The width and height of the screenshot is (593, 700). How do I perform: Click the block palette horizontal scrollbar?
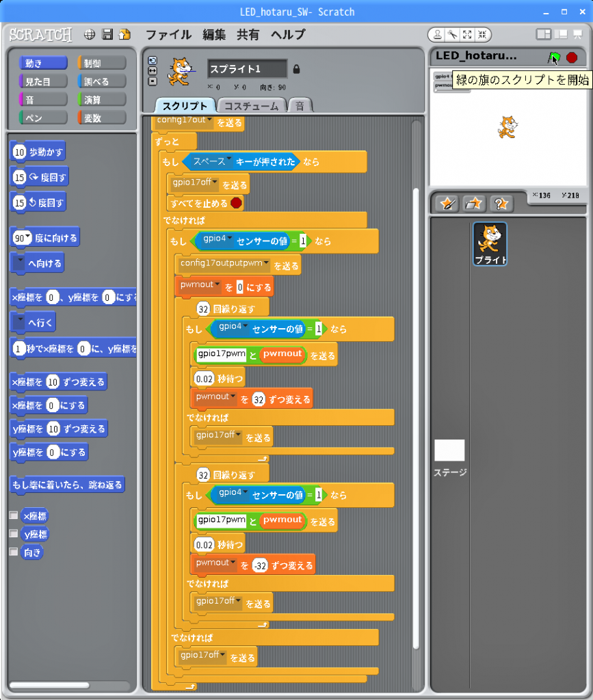pos(49,685)
